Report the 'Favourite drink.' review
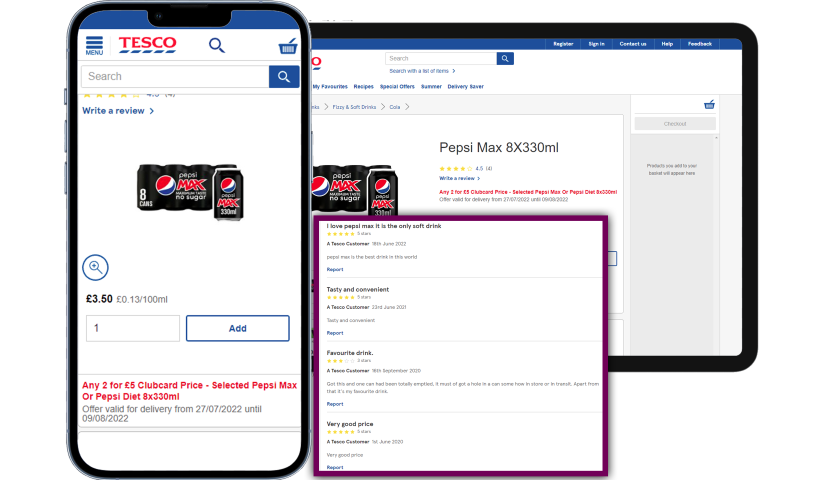This screenshot has height=480, width=823. click(x=335, y=404)
